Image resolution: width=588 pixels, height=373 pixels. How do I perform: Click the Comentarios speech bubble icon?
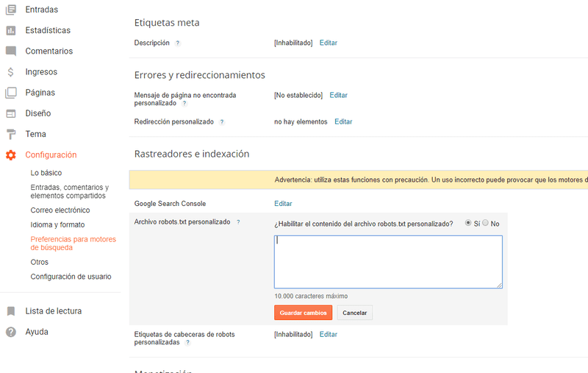(x=11, y=51)
